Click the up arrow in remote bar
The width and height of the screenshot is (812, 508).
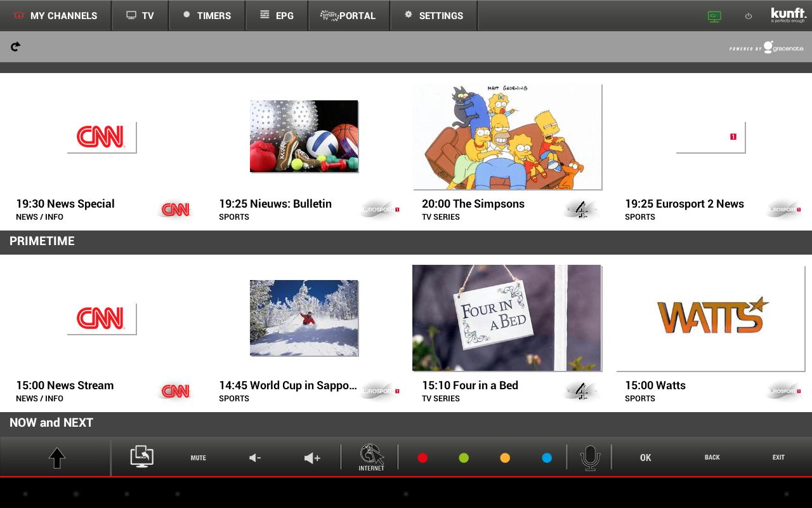pyautogui.click(x=57, y=458)
